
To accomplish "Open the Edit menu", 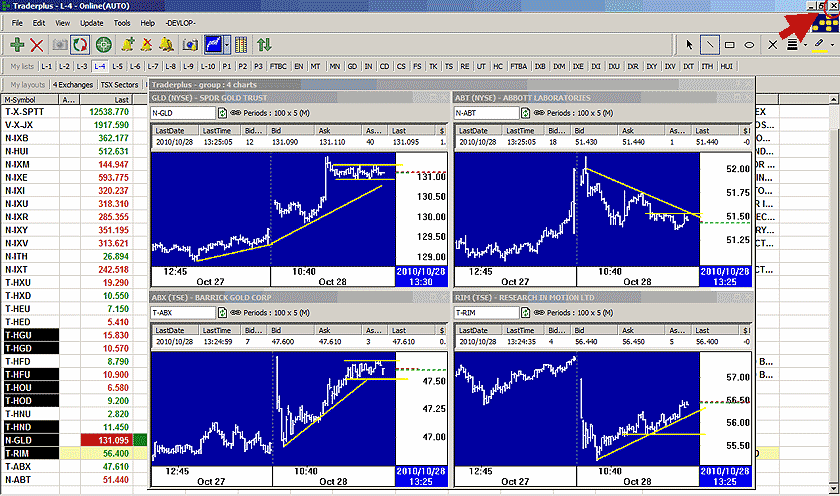I will click(39, 23).
